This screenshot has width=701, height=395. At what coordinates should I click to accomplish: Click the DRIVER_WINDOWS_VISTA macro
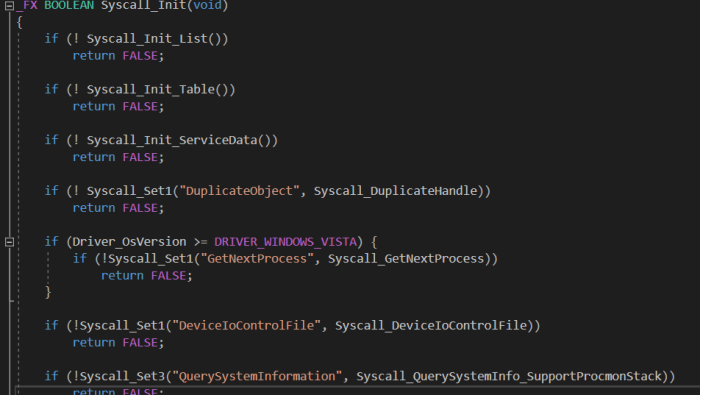285,242
